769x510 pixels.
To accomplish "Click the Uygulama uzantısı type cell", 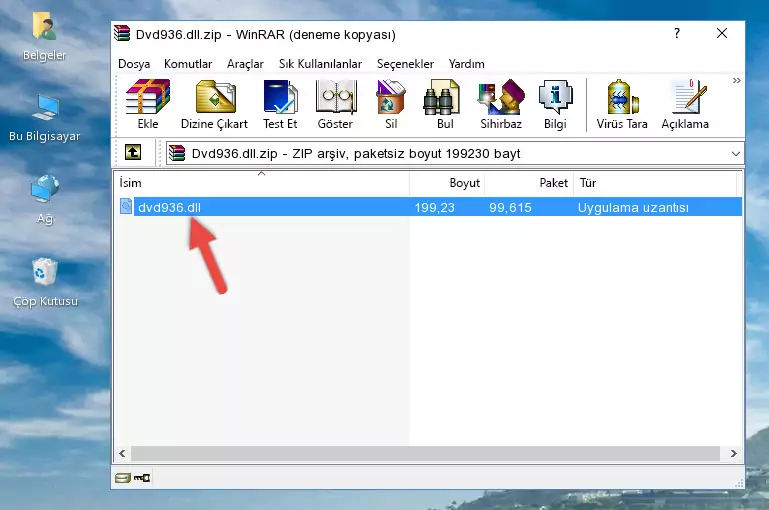I will (633, 207).
